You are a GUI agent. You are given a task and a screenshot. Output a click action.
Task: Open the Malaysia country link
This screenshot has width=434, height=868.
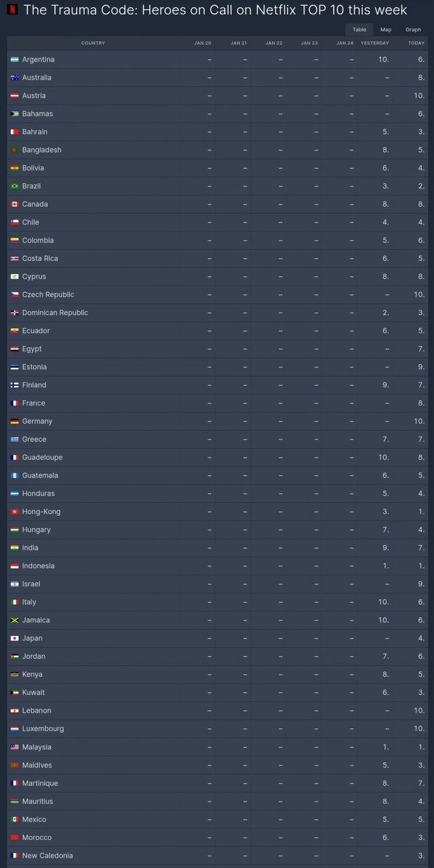[x=37, y=747]
